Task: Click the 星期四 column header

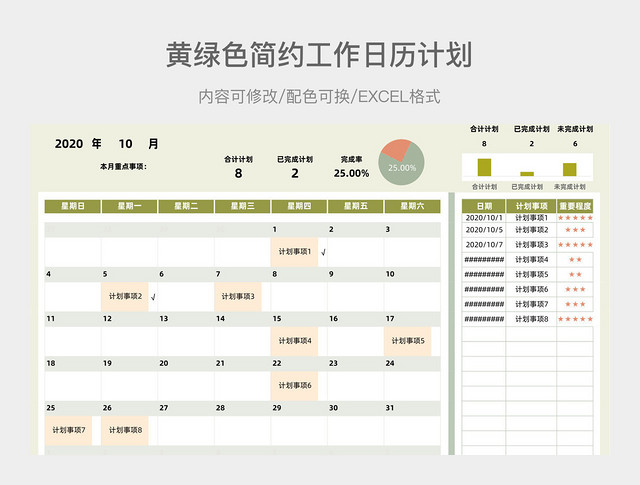Action: pyautogui.click(x=299, y=206)
